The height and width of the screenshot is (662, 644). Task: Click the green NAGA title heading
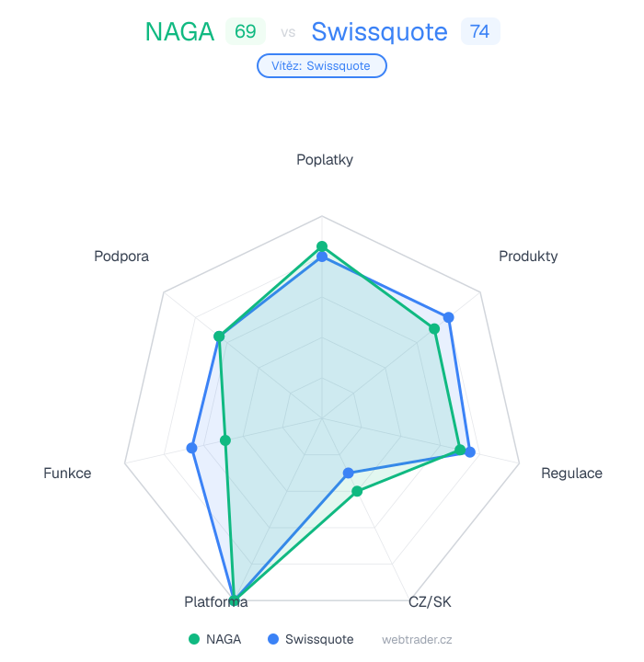pos(180,31)
